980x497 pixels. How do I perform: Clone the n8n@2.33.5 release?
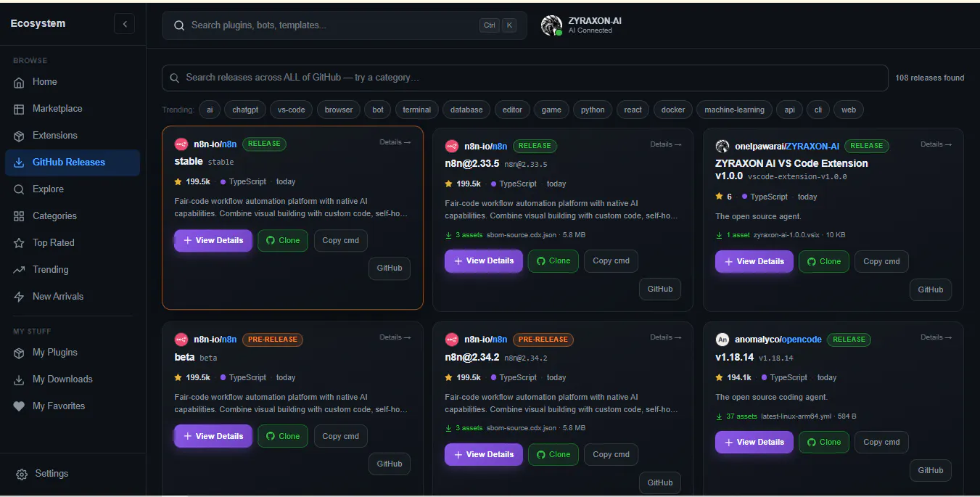[x=553, y=261]
